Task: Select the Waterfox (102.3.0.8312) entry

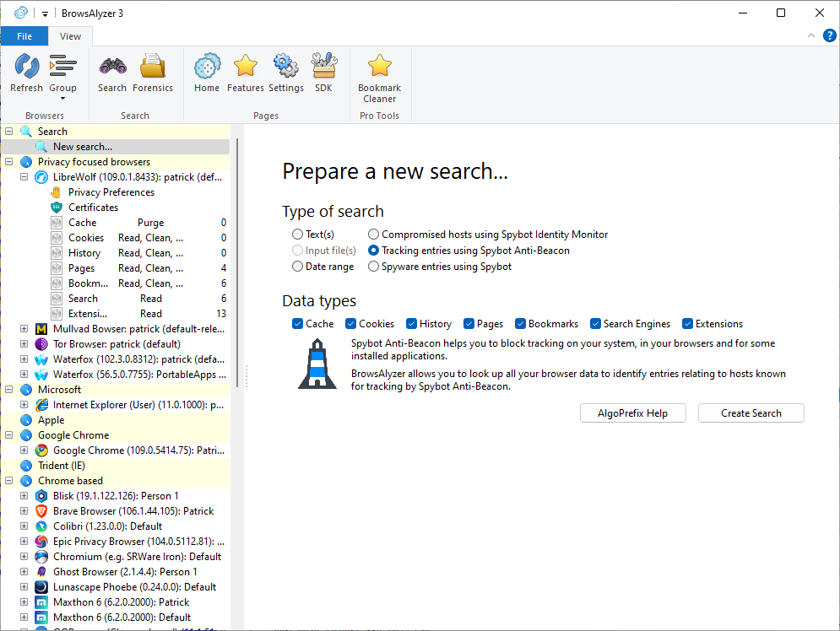Action: click(x=138, y=359)
